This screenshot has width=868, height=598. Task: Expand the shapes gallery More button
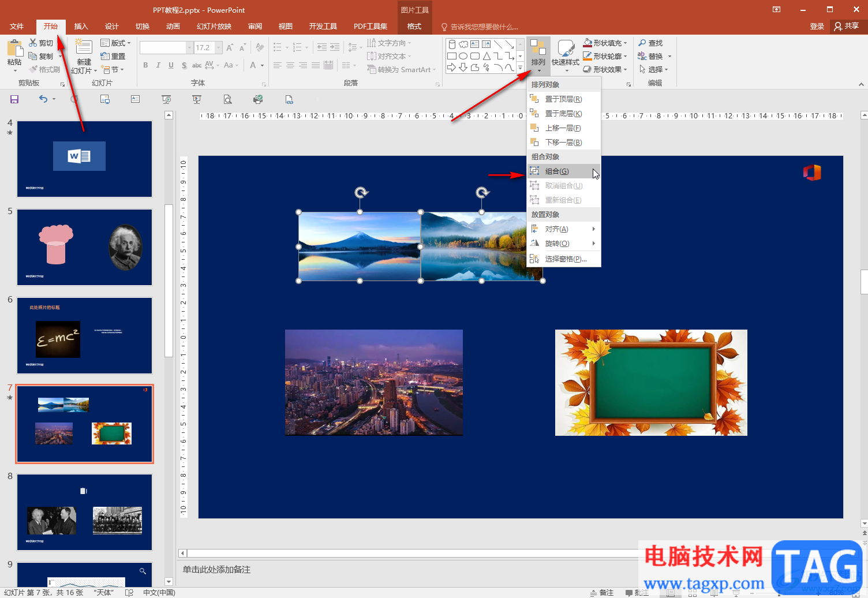click(x=520, y=68)
